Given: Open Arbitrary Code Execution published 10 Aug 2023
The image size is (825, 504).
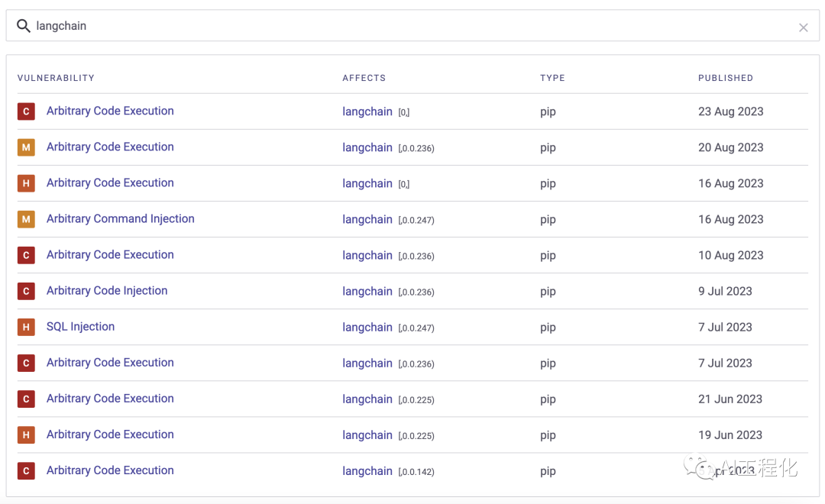Looking at the screenshot, I should point(110,254).
